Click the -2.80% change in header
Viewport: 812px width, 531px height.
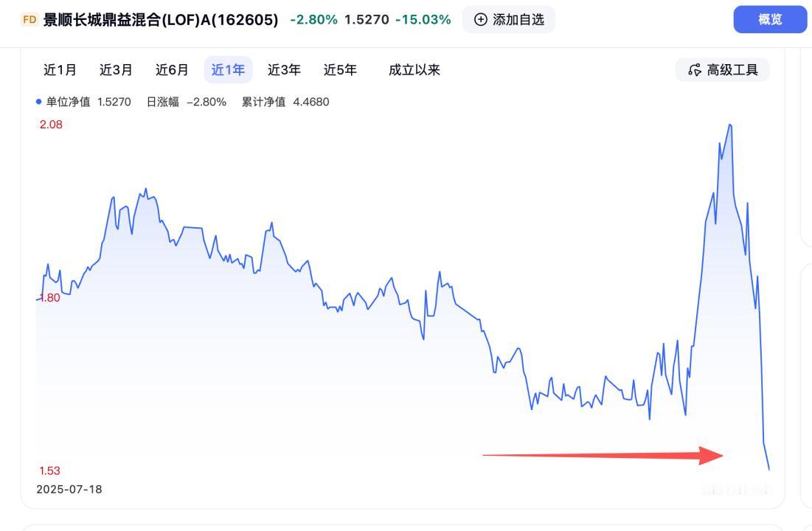click(x=314, y=20)
